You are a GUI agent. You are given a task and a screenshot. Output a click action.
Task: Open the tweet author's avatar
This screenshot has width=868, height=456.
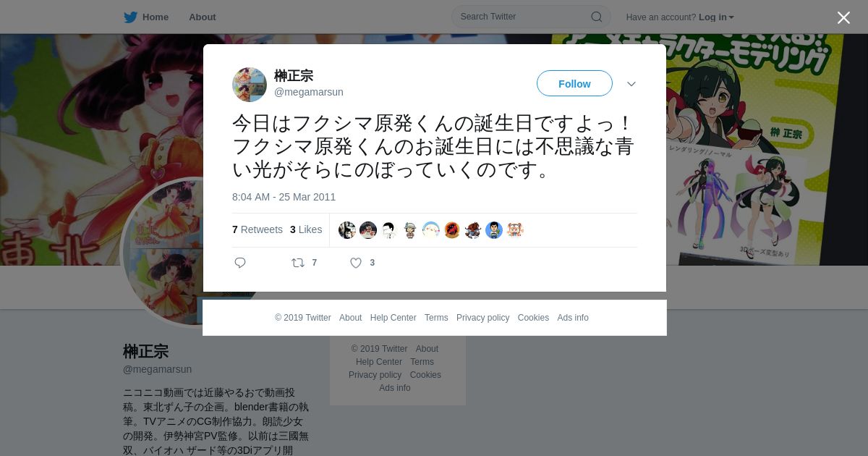tap(250, 85)
